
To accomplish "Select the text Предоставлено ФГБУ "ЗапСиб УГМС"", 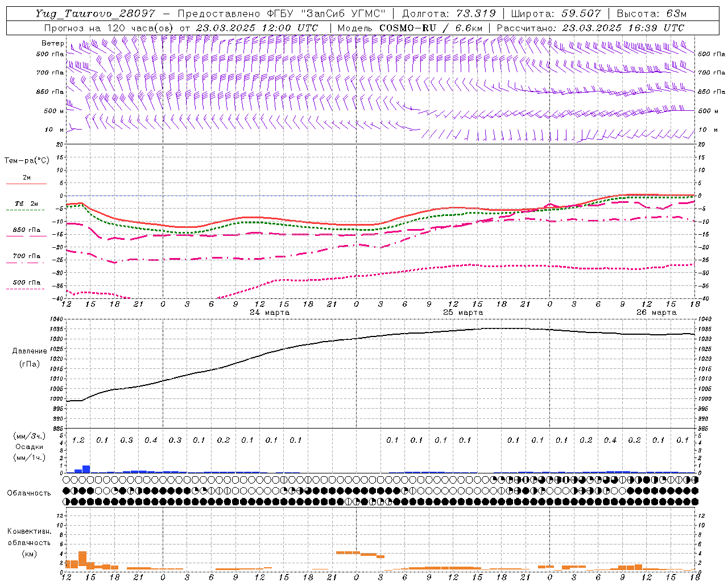I will coord(282,14).
